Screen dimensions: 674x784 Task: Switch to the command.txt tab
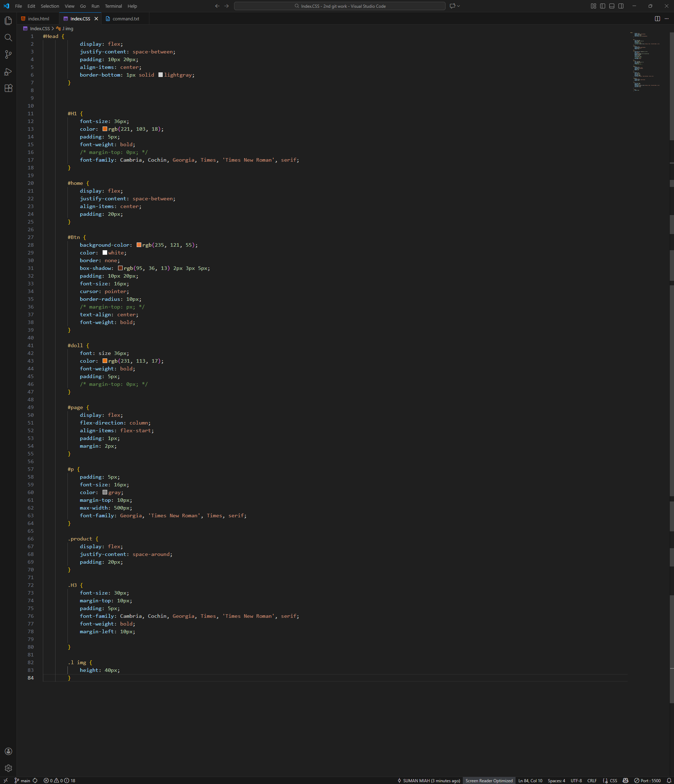(x=126, y=19)
